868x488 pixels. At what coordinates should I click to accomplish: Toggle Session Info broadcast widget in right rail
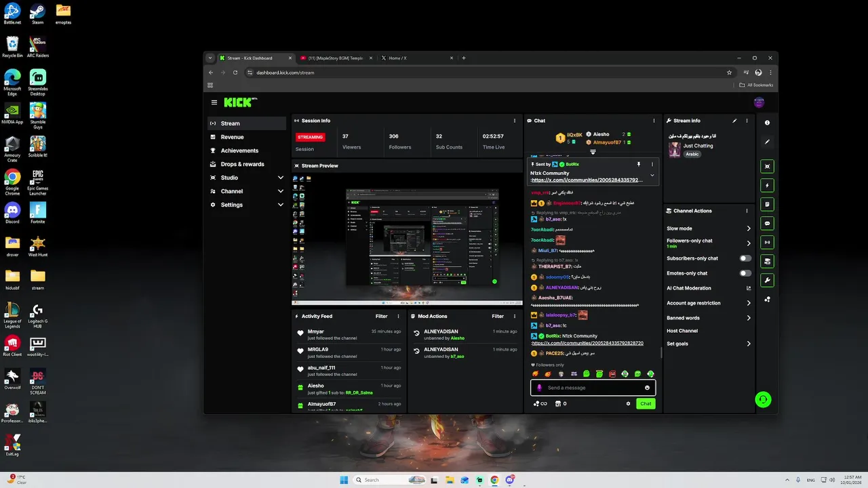[768, 242]
